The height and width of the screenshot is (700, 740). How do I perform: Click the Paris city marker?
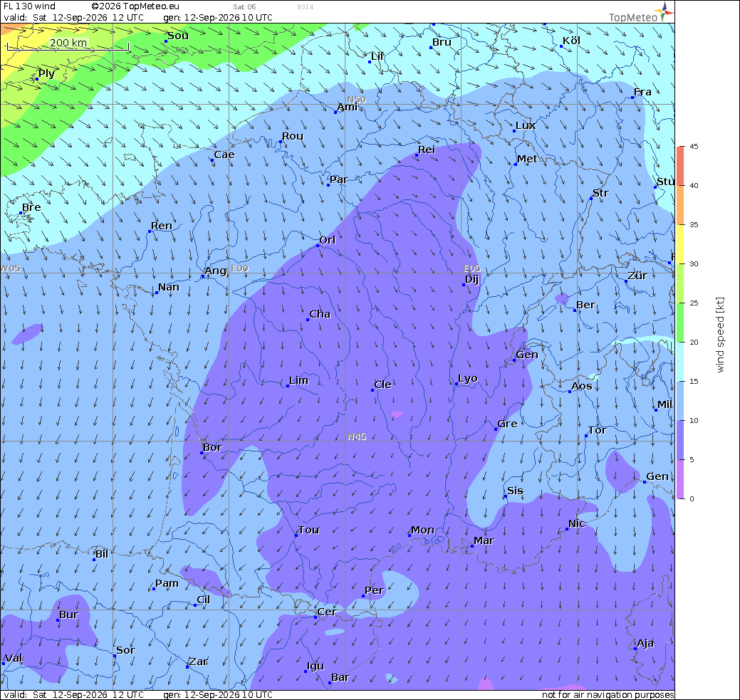click(328, 184)
